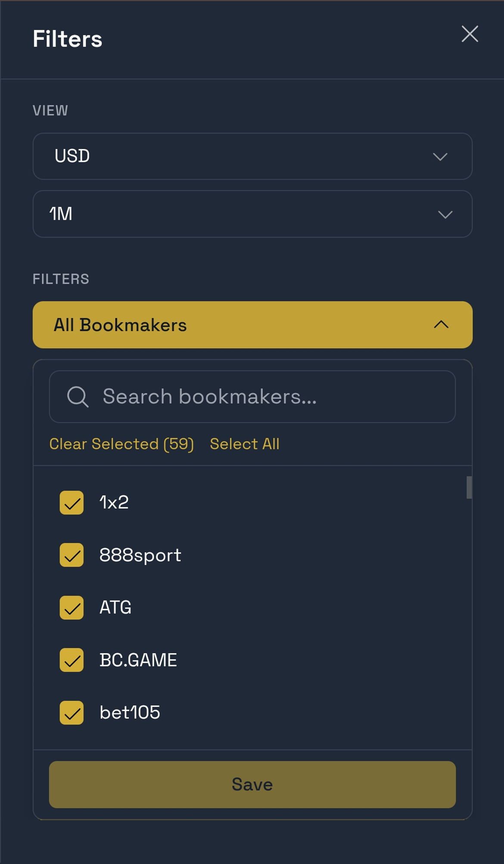504x864 pixels.
Task: Collapse list using All Bookmakers up-chevron
Action: point(441,325)
